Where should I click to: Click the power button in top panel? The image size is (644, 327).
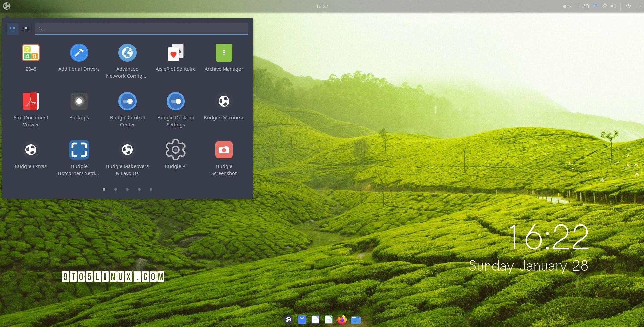628,6
